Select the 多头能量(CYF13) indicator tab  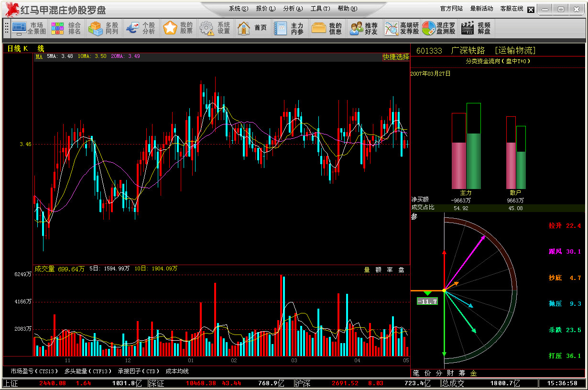coord(88,371)
